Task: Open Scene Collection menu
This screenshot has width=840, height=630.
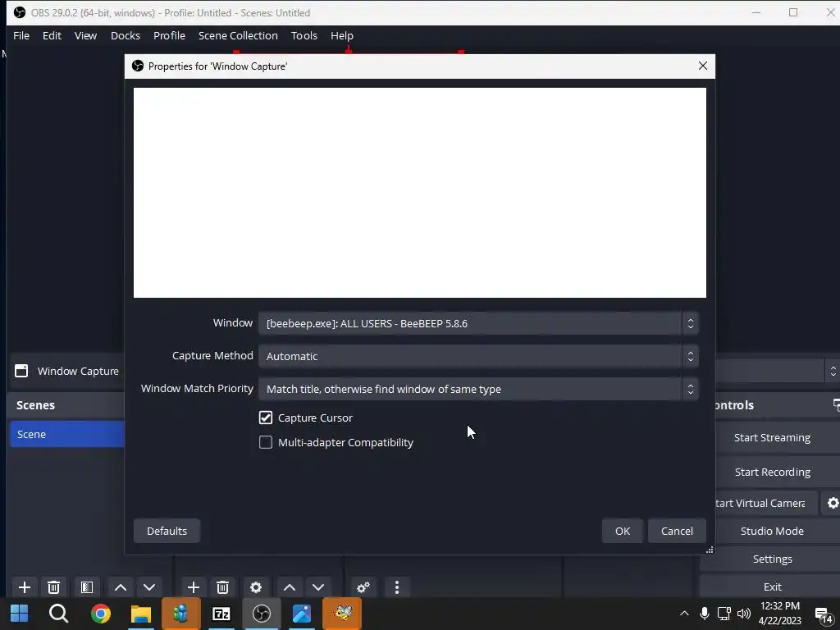Action: coord(238,35)
